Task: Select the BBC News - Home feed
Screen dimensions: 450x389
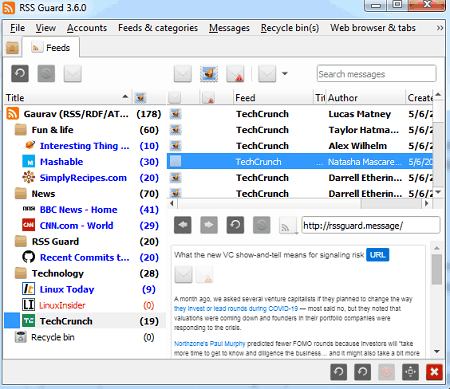Action: tap(85, 210)
